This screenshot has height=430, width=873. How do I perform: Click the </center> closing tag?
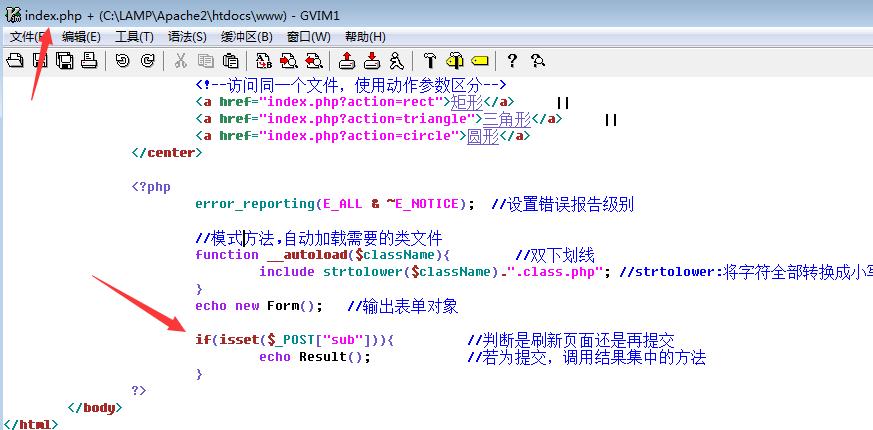pos(167,153)
